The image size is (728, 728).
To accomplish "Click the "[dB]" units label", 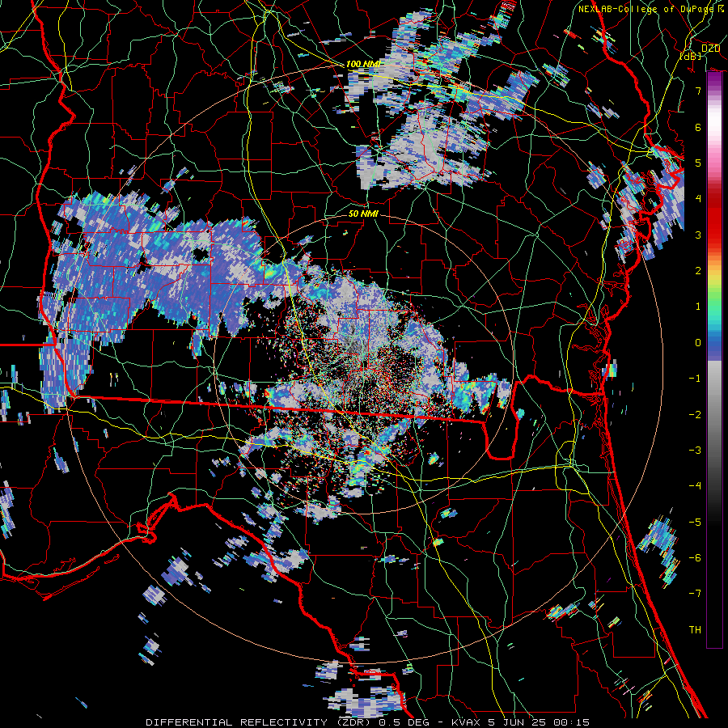I will pos(690,56).
